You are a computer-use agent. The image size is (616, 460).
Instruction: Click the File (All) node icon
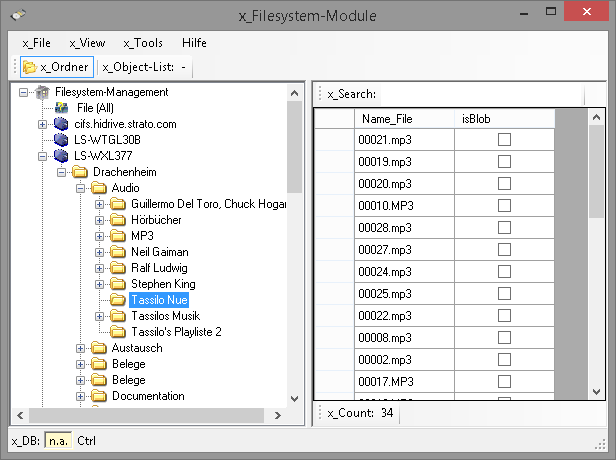point(62,108)
